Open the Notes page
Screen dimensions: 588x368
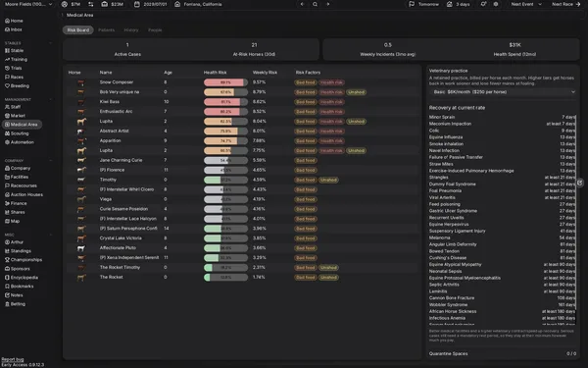coord(14,294)
